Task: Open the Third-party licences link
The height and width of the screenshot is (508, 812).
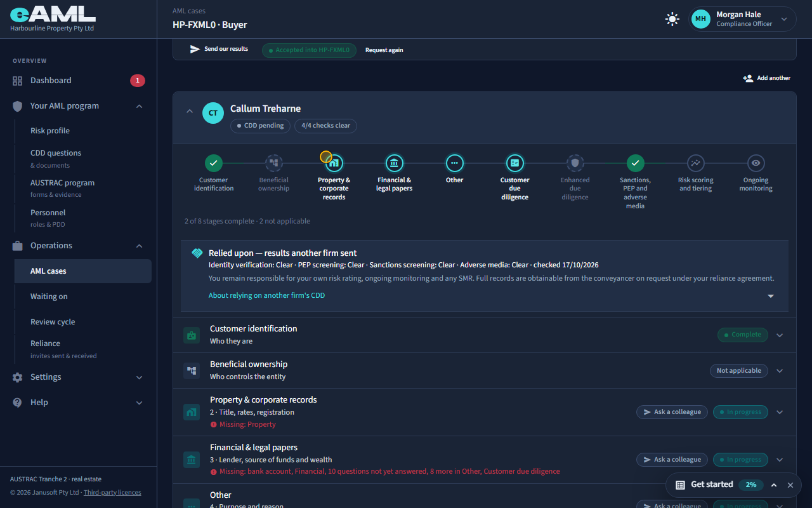Action: pos(112,493)
